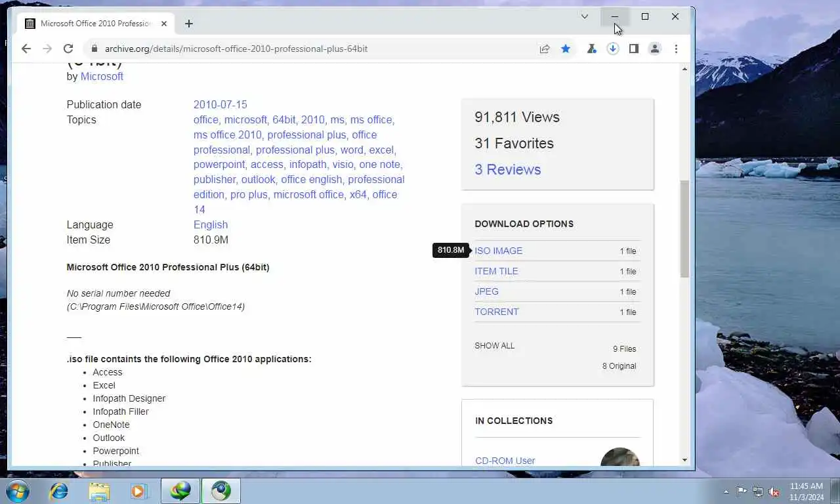Open the 3 Reviews link

point(508,169)
